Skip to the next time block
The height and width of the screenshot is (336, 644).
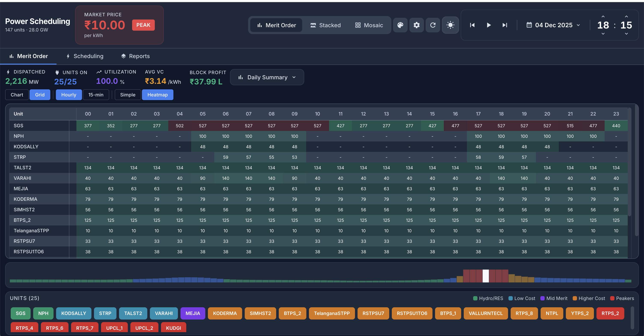click(505, 25)
